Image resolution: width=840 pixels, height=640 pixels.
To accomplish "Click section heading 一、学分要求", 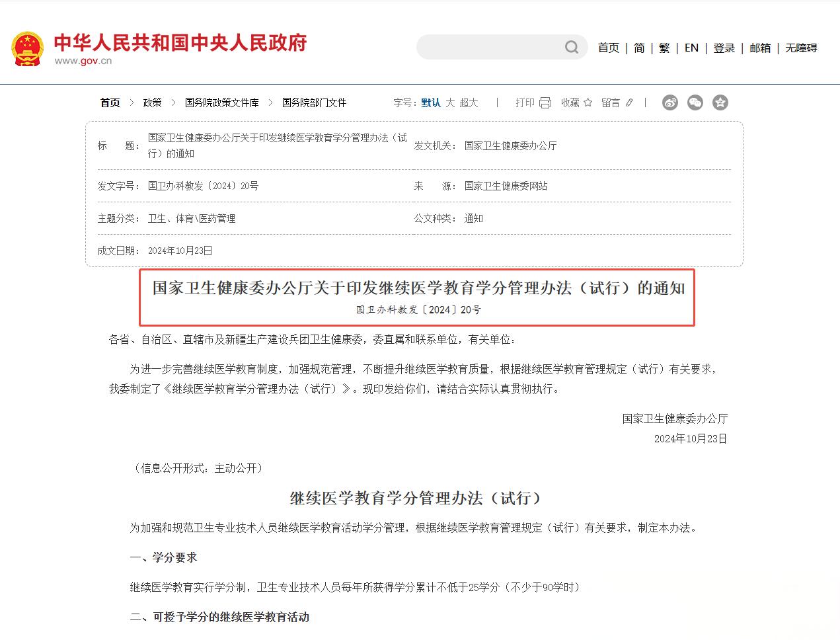I will (164, 557).
